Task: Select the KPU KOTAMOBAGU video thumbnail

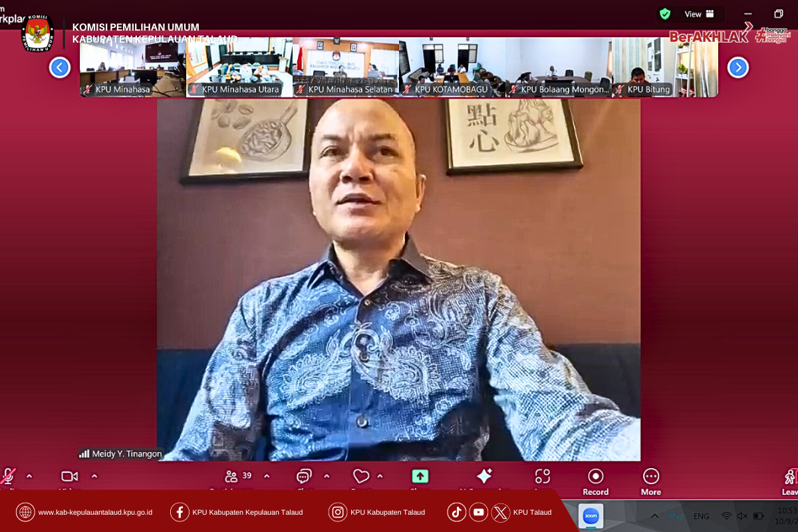Action: click(x=452, y=67)
